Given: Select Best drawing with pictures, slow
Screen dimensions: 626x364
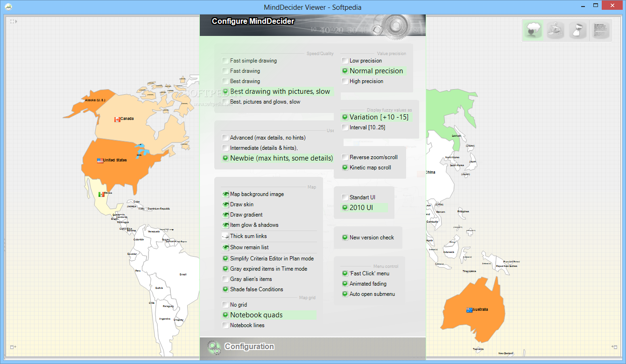Looking at the screenshot, I should [276, 91].
